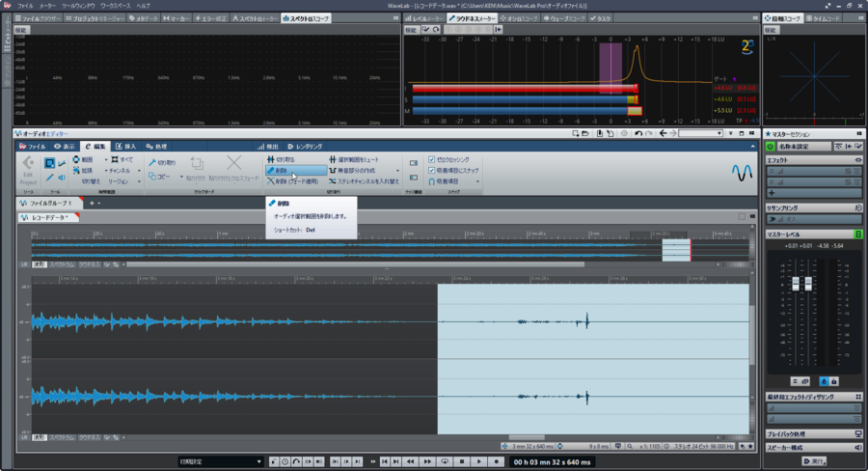Toggle the Master Level section green bypass button
Viewport: 868px width, 471px height.
[858, 235]
